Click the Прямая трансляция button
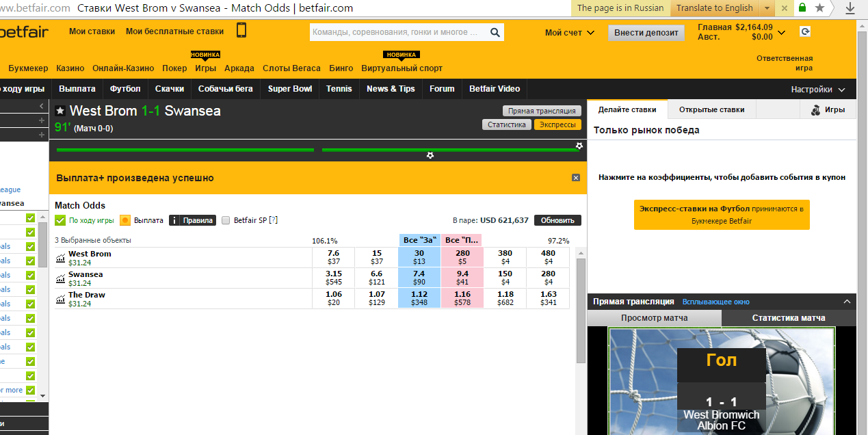This screenshot has width=868, height=435. coord(542,111)
